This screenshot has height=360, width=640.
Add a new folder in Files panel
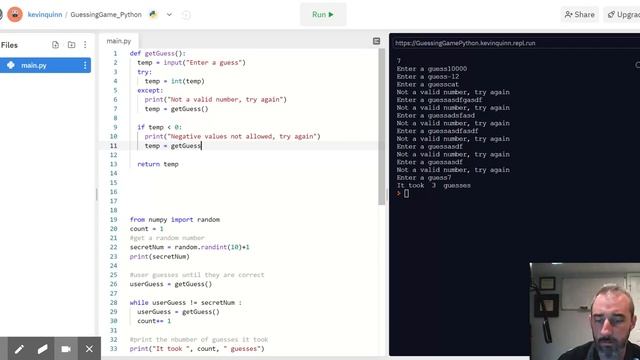tap(71, 45)
